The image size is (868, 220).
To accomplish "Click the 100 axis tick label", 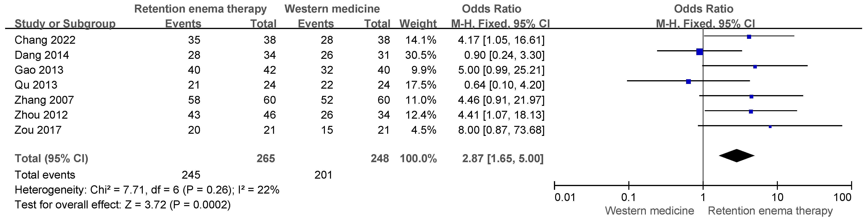I will 842,197.
